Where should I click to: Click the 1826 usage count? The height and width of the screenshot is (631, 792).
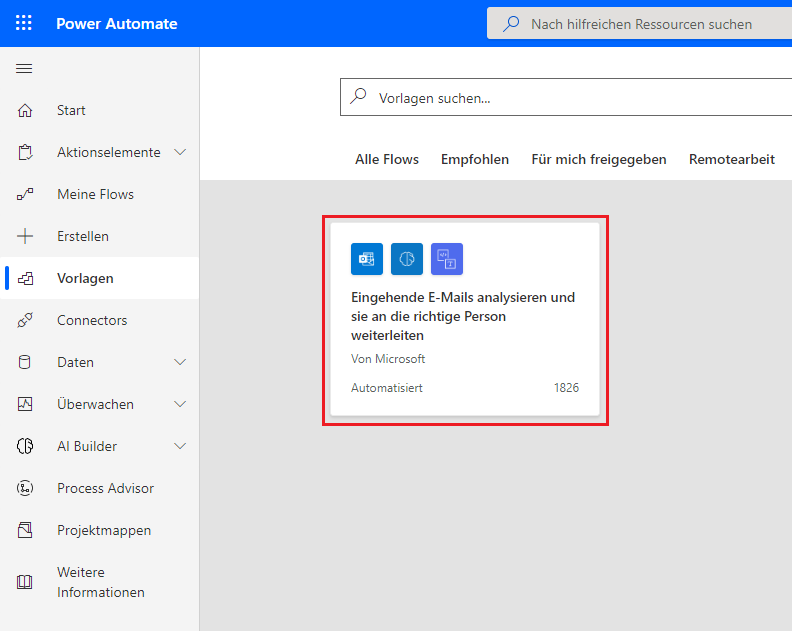[x=566, y=388]
